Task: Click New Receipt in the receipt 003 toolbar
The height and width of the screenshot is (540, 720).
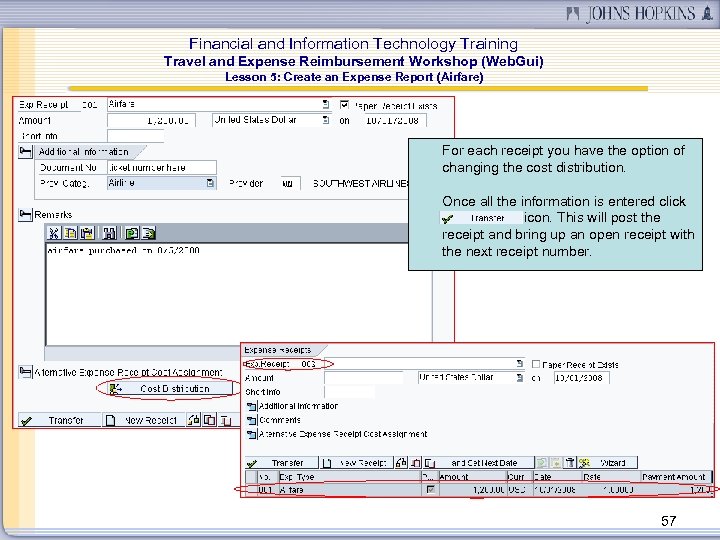Action: tap(357, 462)
